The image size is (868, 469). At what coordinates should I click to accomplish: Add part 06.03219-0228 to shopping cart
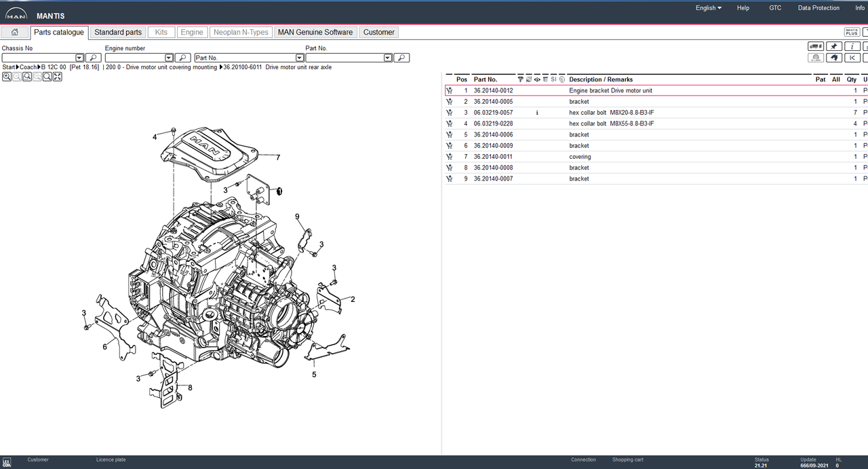click(450, 124)
